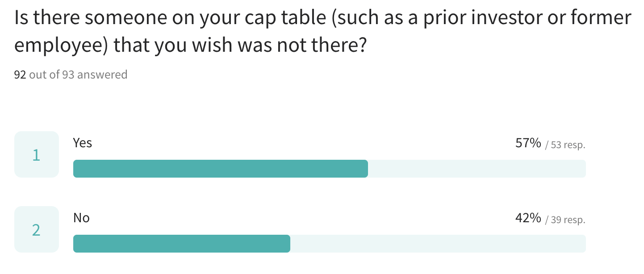The height and width of the screenshot is (274, 644).
Task: Click 'that you wish was not there?' text
Action: pos(240,47)
